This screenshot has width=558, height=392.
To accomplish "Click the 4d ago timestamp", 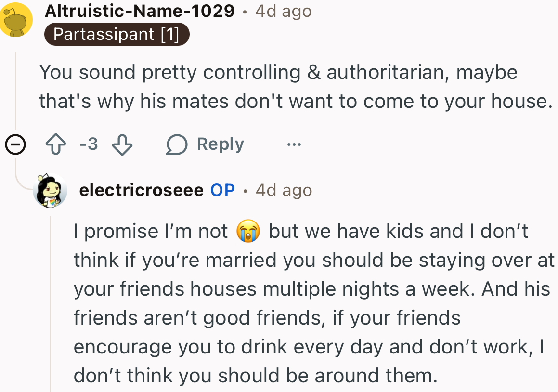I will tap(283, 11).
